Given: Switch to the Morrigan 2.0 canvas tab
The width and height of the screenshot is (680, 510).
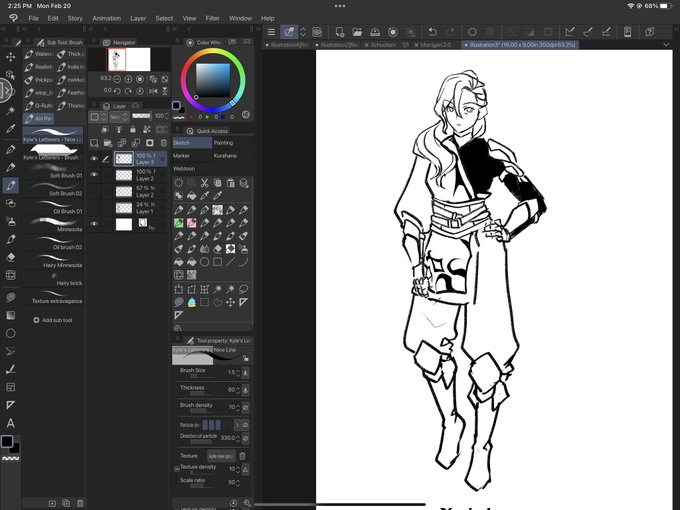Looking at the screenshot, I should click(x=435, y=45).
